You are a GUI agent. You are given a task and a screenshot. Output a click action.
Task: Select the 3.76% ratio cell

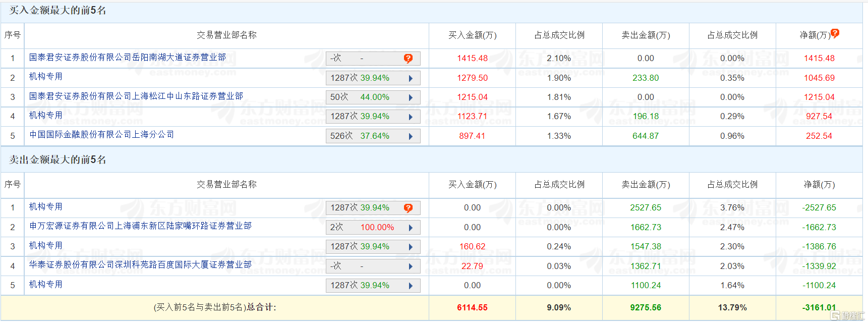click(732, 207)
